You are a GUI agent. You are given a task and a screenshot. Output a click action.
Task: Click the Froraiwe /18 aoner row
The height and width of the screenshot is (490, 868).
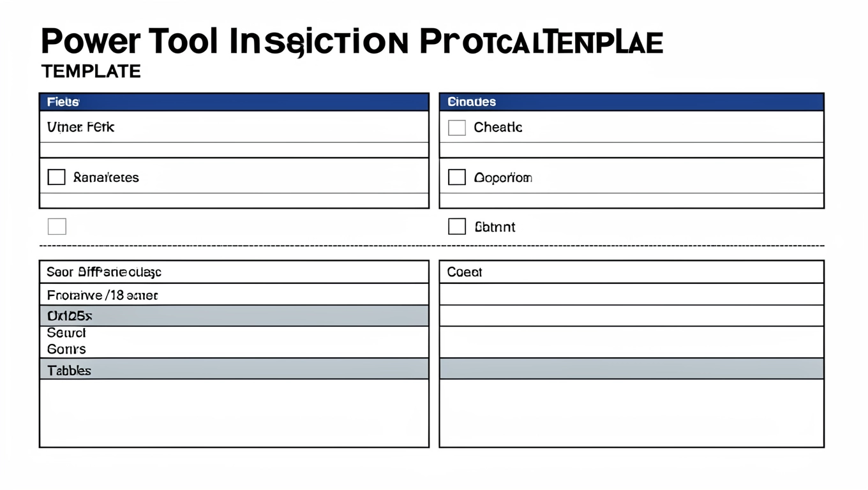234,295
